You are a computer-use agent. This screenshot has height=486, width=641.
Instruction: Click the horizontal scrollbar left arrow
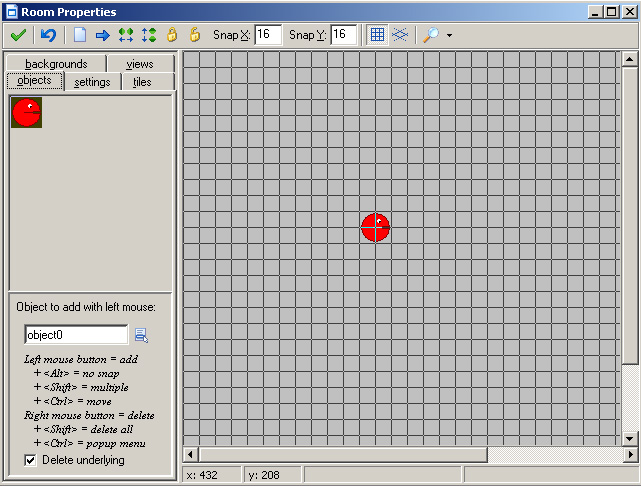click(191, 455)
